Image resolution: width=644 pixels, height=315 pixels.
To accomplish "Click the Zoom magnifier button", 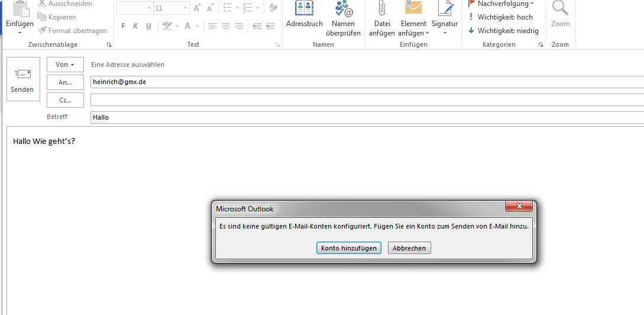I will 560,14.
